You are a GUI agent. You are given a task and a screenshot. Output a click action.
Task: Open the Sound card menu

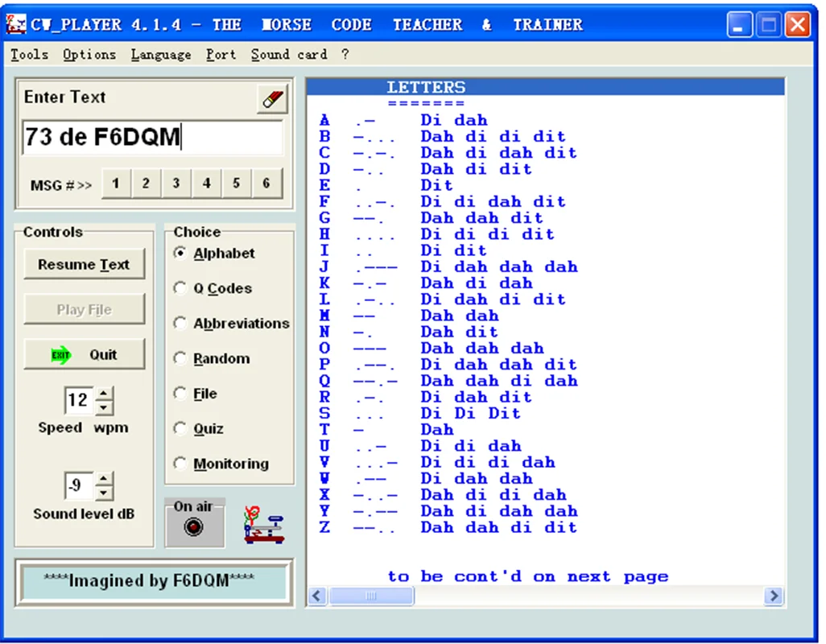coord(289,54)
